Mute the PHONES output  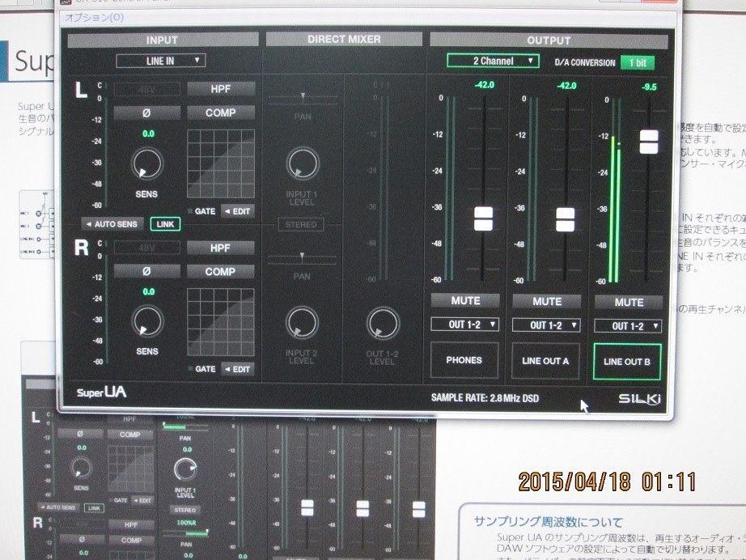[465, 301]
